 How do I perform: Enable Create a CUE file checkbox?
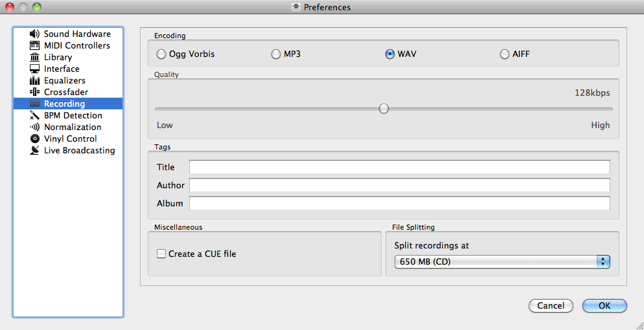click(x=161, y=254)
